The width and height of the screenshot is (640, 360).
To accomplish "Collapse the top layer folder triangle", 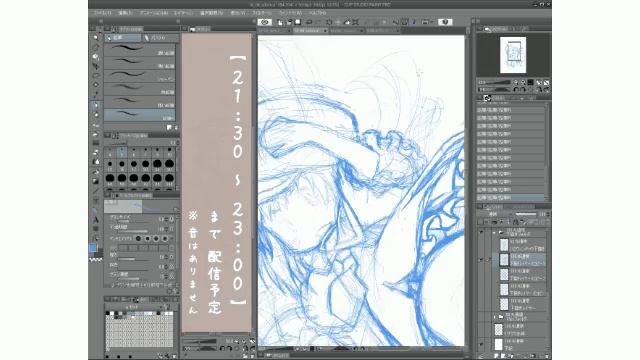I will point(494,232).
